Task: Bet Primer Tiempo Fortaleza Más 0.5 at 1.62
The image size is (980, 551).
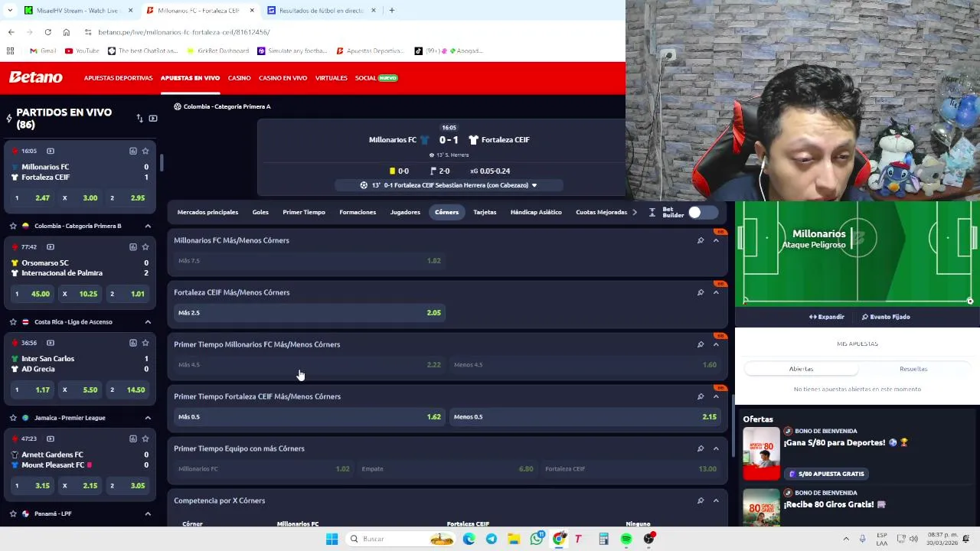Action: coord(309,416)
